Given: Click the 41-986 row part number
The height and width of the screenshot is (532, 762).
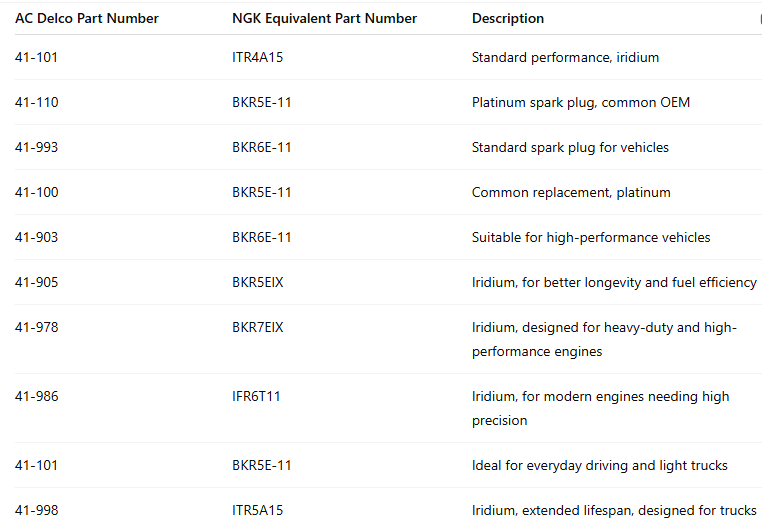Looking at the screenshot, I should pos(37,396).
